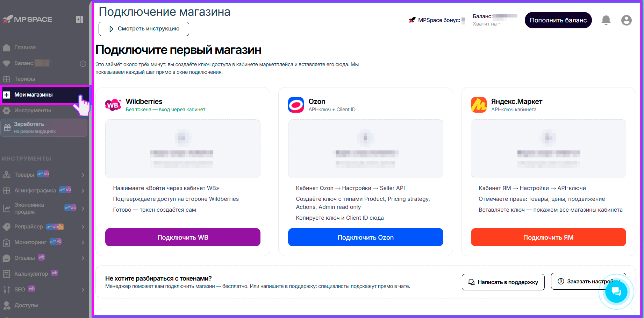
Task: Click the Тарифы grid icon
Action: pos(6,79)
